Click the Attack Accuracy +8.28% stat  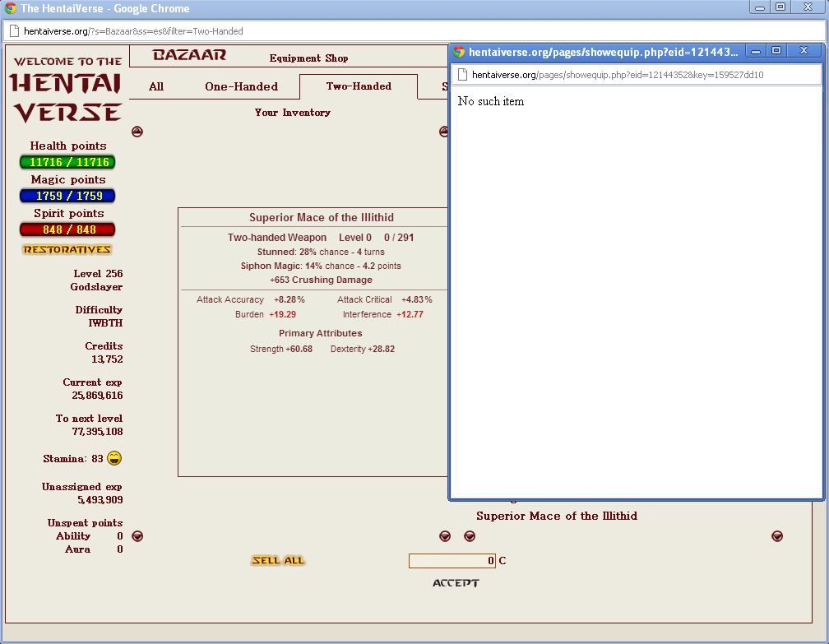click(x=251, y=299)
